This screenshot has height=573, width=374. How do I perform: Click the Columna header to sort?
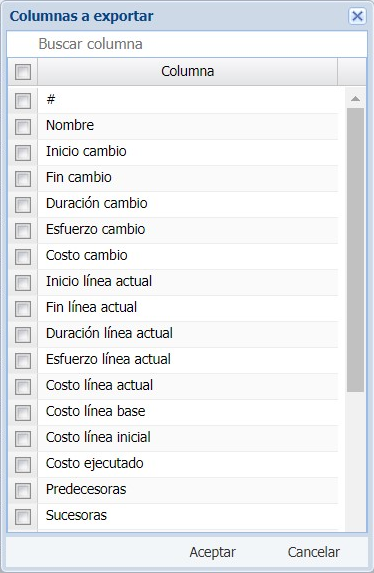pyautogui.click(x=188, y=71)
